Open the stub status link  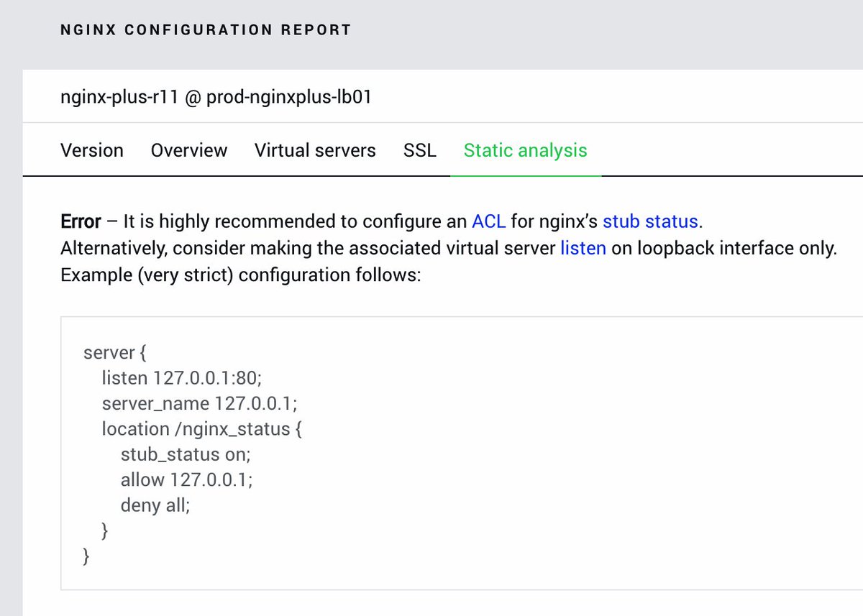point(650,221)
